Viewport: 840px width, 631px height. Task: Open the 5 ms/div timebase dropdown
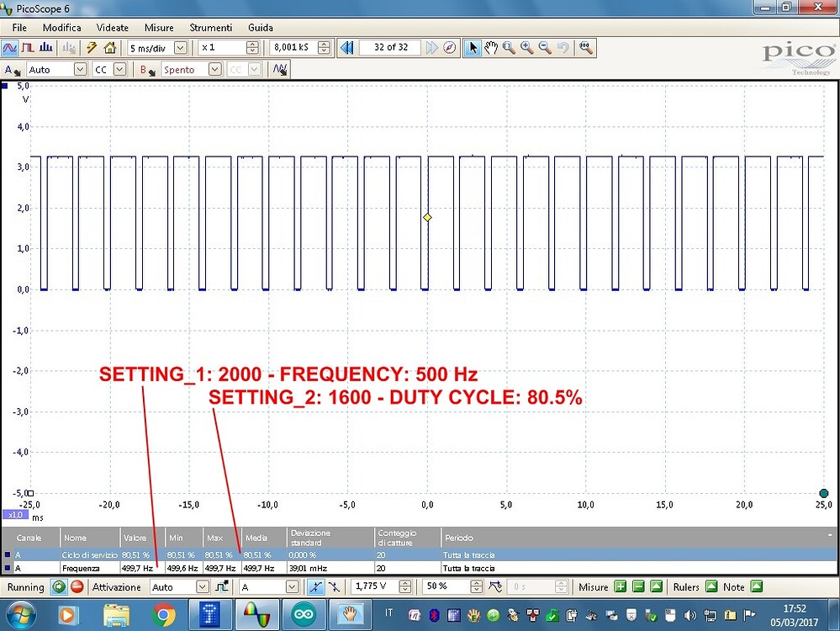click(180, 48)
